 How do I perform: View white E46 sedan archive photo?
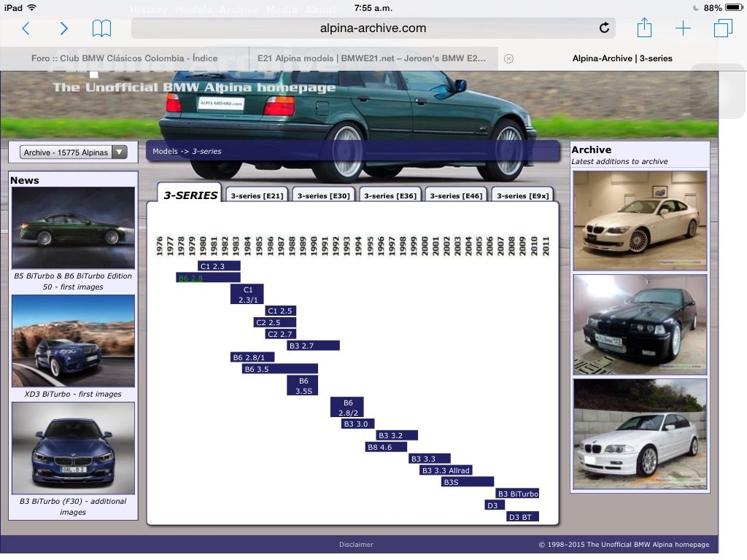(640, 434)
